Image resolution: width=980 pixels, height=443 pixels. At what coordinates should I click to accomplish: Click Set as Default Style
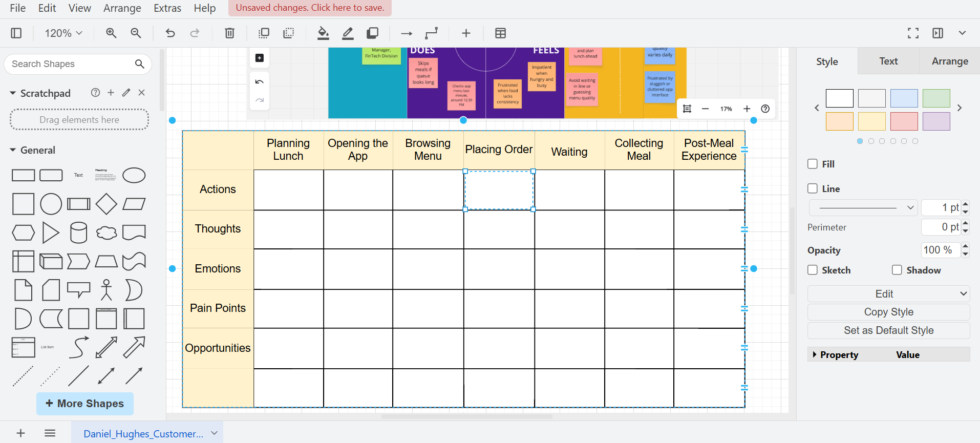click(x=888, y=330)
